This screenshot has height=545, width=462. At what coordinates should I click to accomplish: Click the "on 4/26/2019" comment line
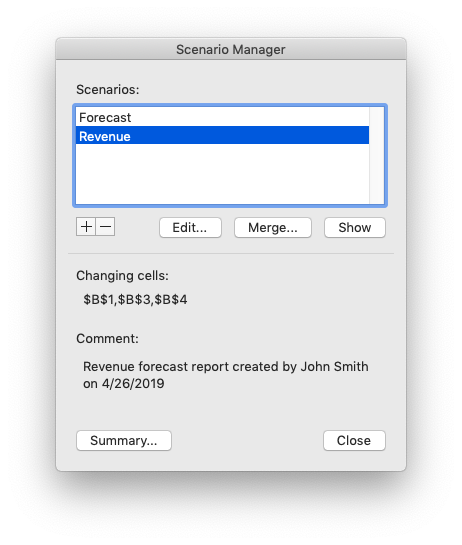click(123, 384)
